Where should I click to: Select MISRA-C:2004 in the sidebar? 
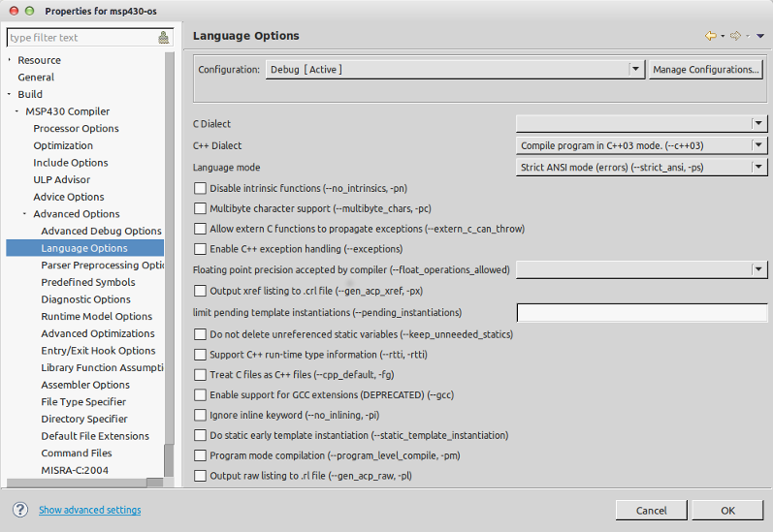[75, 470]
